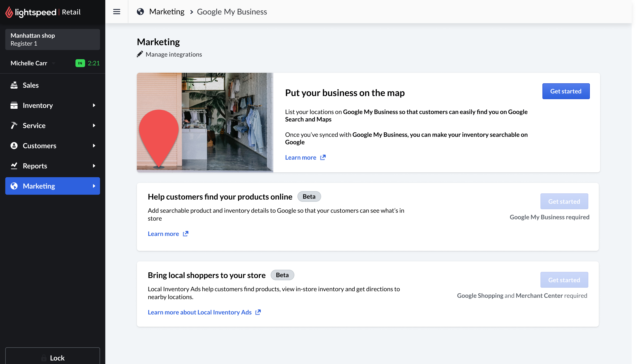Click 'Help customers find your products online' heading

tap(220, 196)
